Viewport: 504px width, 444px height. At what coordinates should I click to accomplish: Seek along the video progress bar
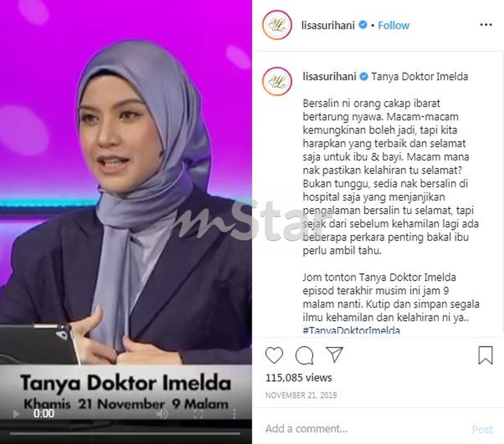coord(125,434)
